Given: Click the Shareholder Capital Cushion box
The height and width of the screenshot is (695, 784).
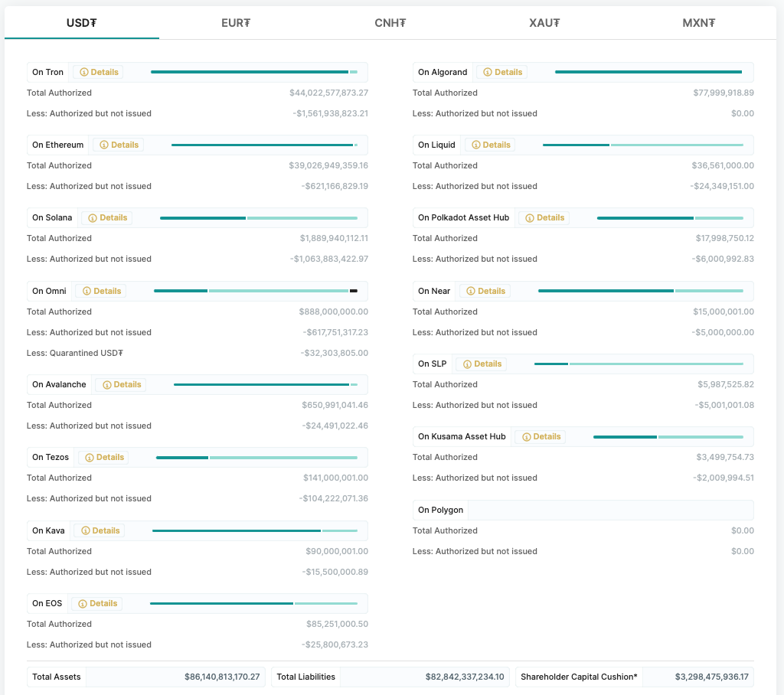Looking at the screenshot, I should coord(635,677).
